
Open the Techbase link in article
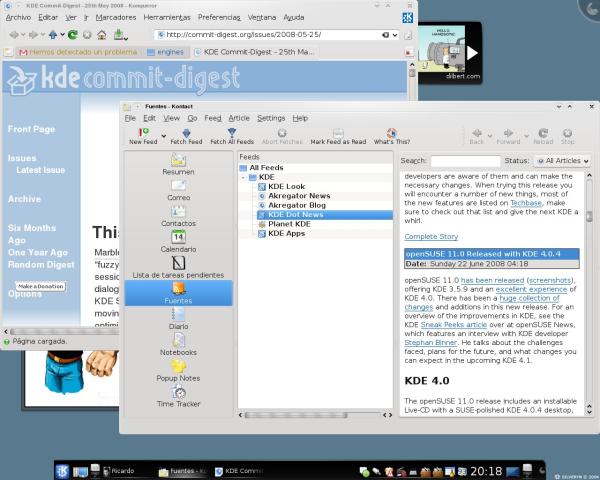(x=526, y=203)
